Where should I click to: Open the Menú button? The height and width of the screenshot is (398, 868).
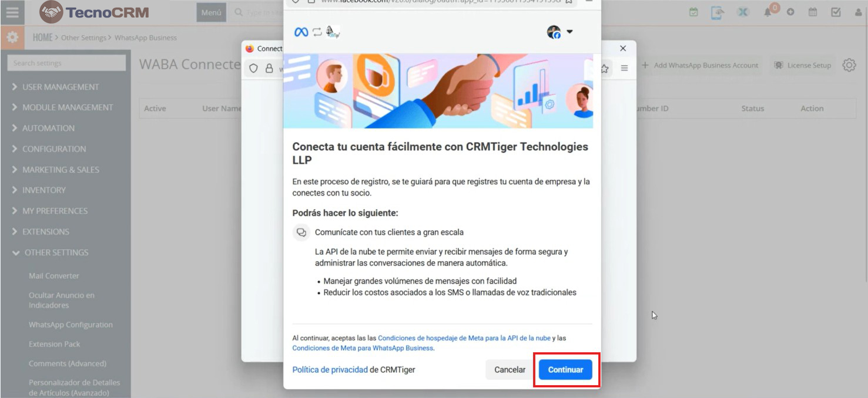[211, 12]
